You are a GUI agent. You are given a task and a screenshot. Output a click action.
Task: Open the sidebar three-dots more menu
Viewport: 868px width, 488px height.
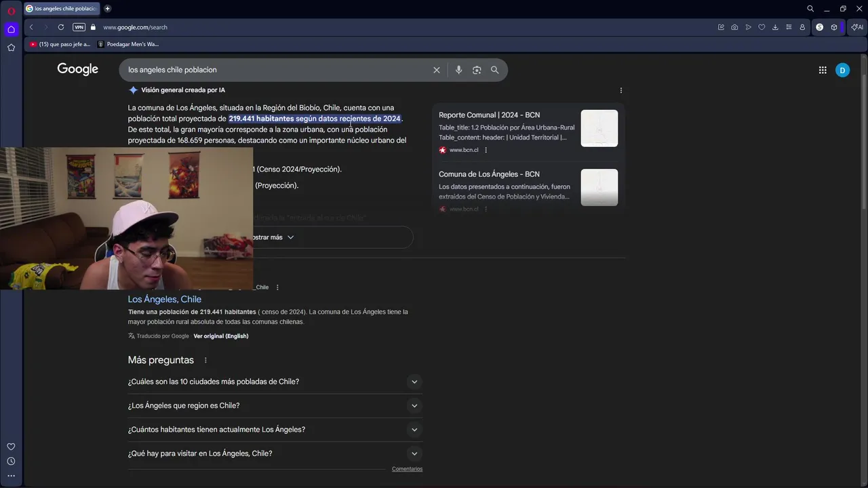11,476
